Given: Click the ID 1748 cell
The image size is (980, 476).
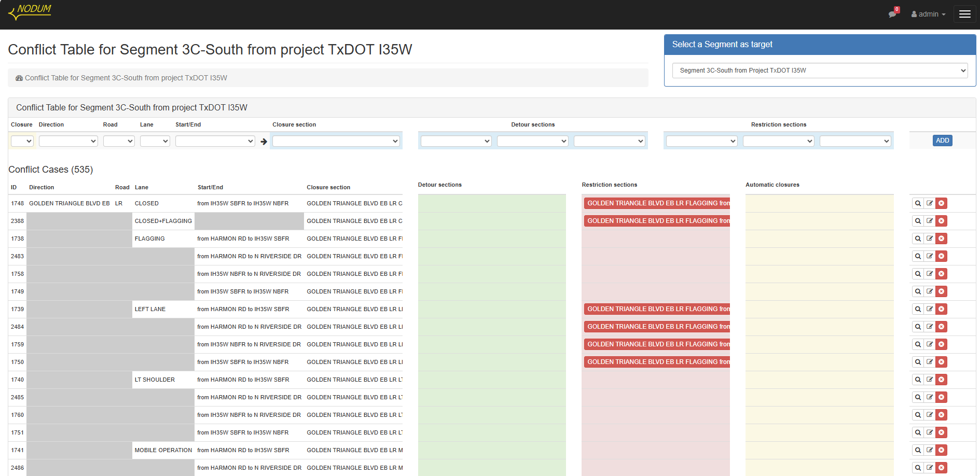Looking at the screenshot, I should [x=18, y=203].
